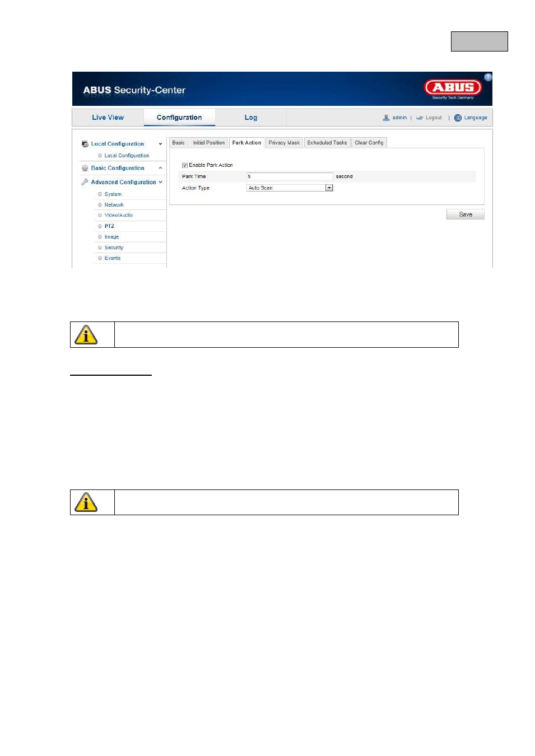Open the Network menu item
Viewport: 535px width, 756px height.
point(114,205)
